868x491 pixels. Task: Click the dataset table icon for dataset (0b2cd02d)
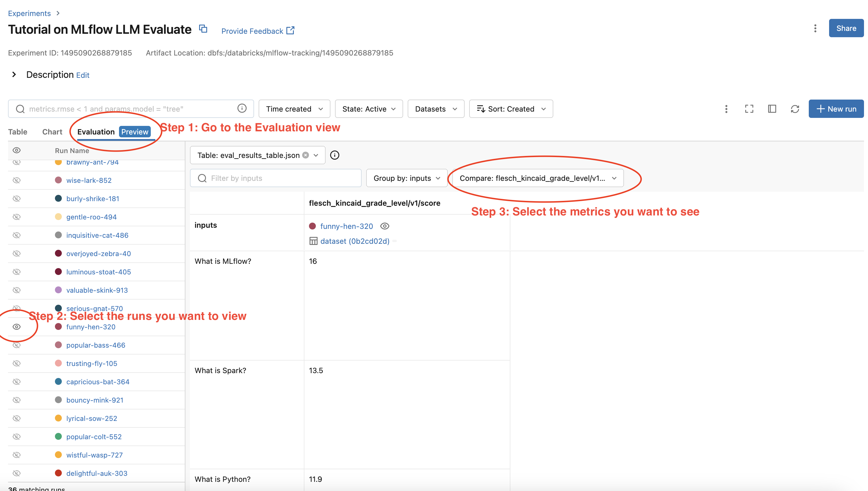coord(313,241)
